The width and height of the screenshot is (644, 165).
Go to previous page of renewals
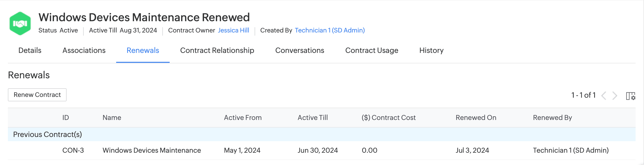coord(604,96)
